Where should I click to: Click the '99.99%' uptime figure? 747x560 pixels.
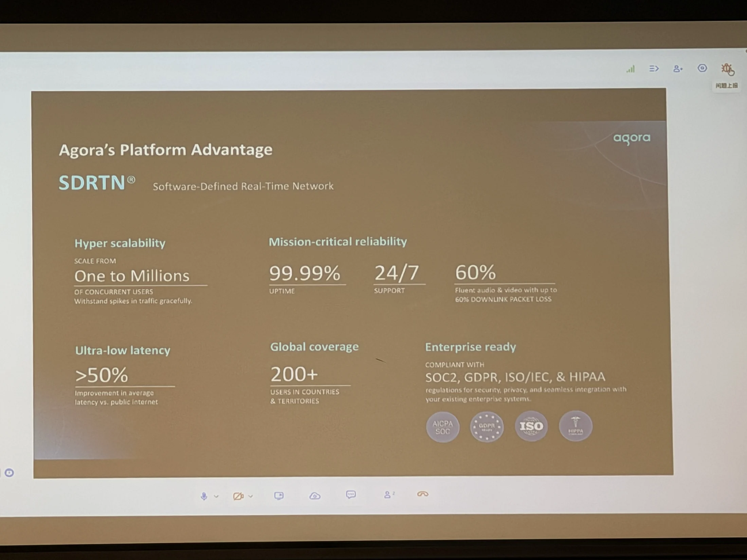[x=305, y=273]
